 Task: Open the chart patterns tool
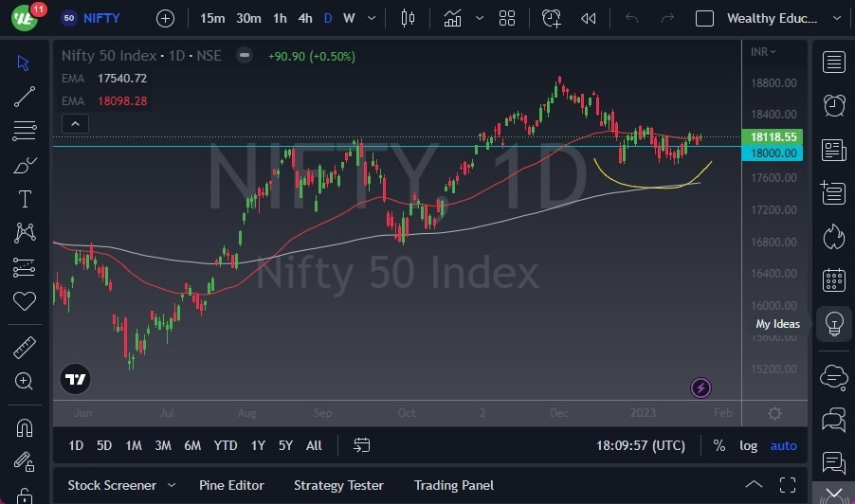pos(25,233)
